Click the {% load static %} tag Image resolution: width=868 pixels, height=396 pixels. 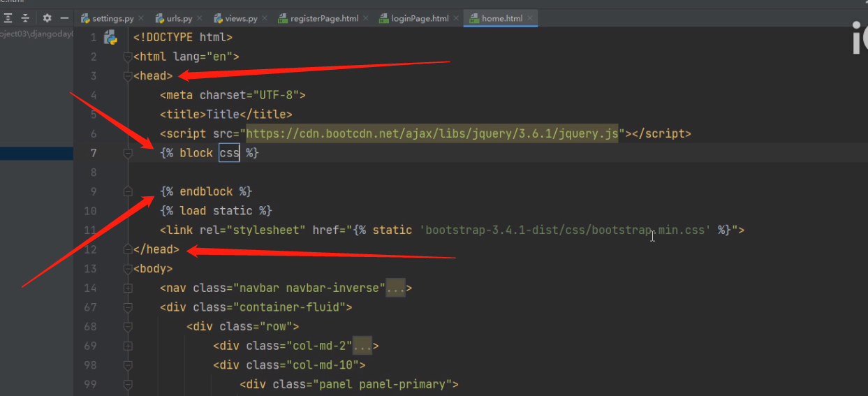point(216,210)
